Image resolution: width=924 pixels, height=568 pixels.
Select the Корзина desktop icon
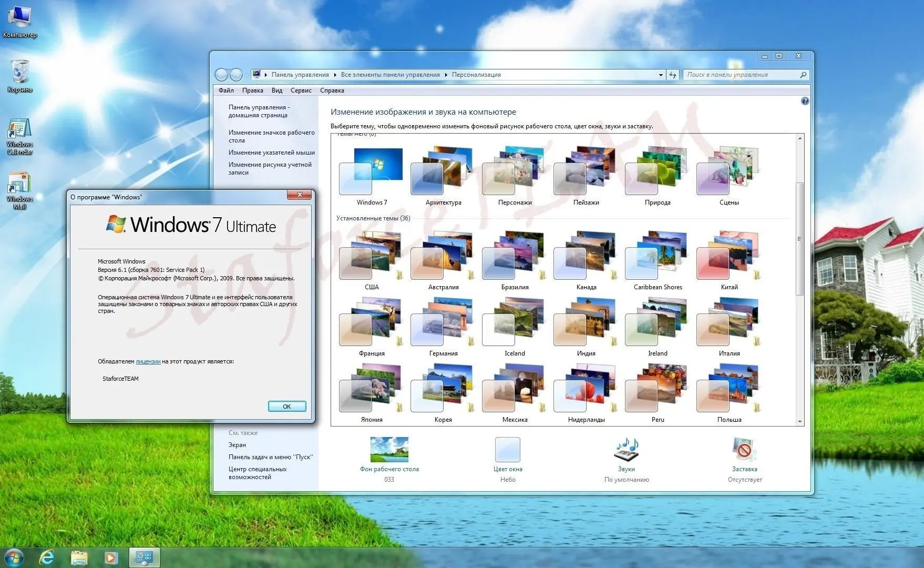[x=20, y=76]
